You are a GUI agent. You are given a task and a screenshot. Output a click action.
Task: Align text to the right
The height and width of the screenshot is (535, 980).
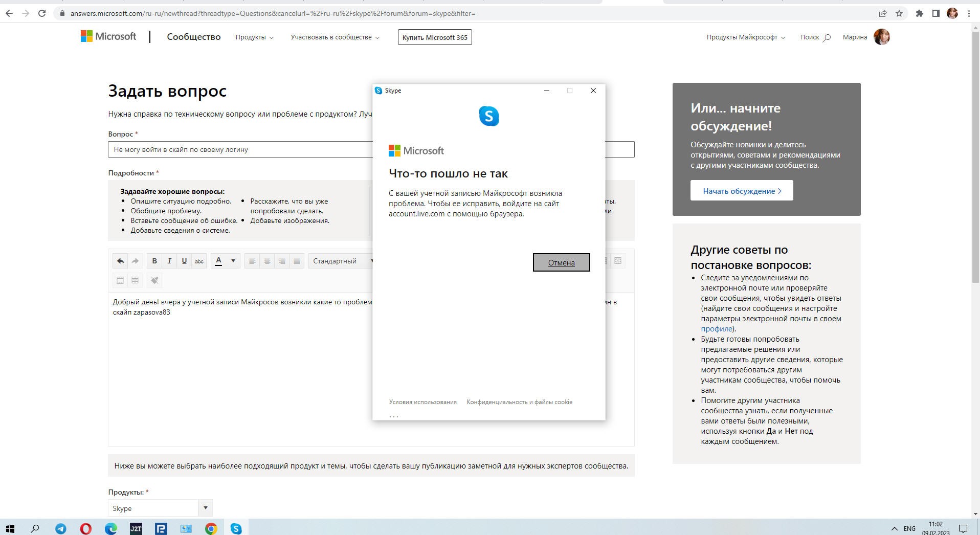point(282,261)
